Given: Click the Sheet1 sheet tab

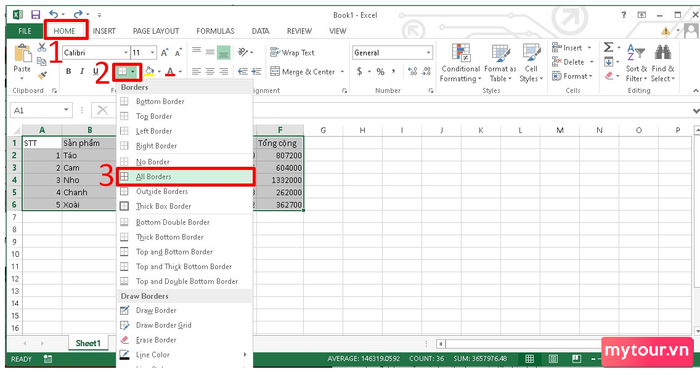Looking at the screenshot, I should click(88, 343).
